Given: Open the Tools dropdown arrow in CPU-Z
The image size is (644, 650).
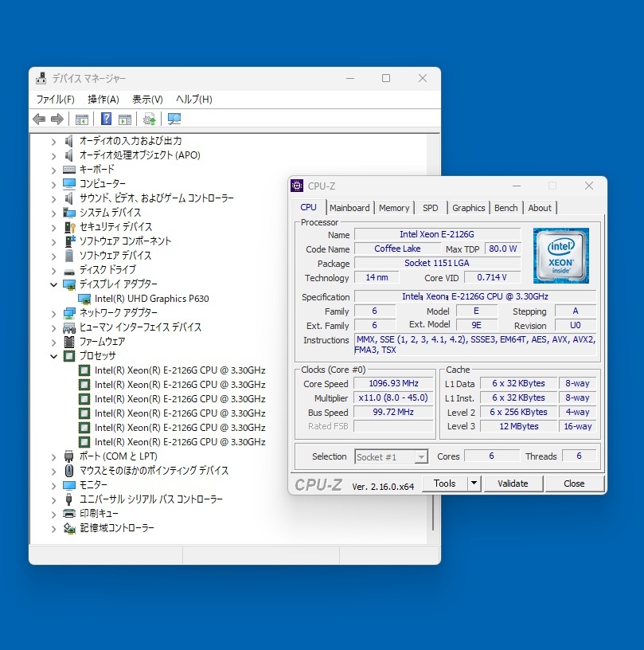Looking at the screenshot, I should pyautogui.click(x=473, y=484).
